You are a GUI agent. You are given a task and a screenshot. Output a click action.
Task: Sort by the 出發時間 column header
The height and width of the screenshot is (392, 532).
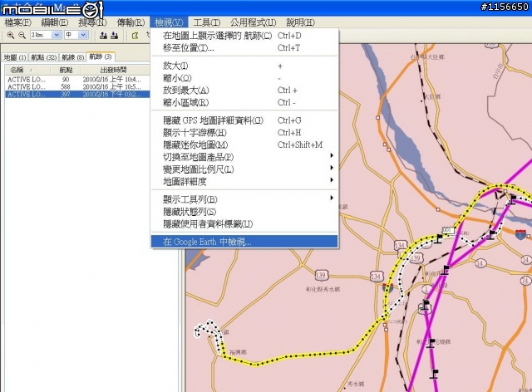(113, 70)
